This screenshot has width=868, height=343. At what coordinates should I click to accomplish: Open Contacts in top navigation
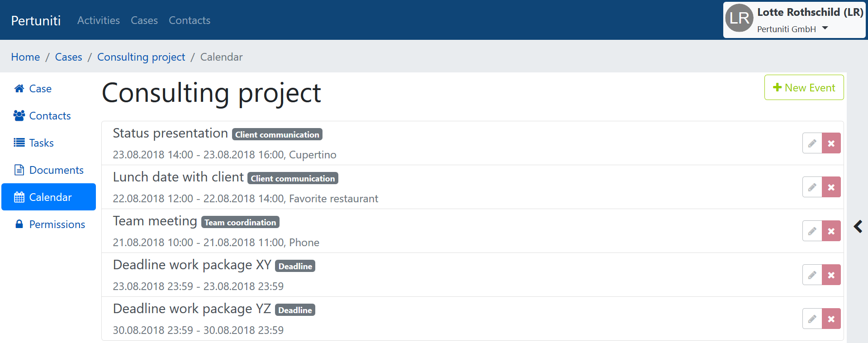click(189, 20)
